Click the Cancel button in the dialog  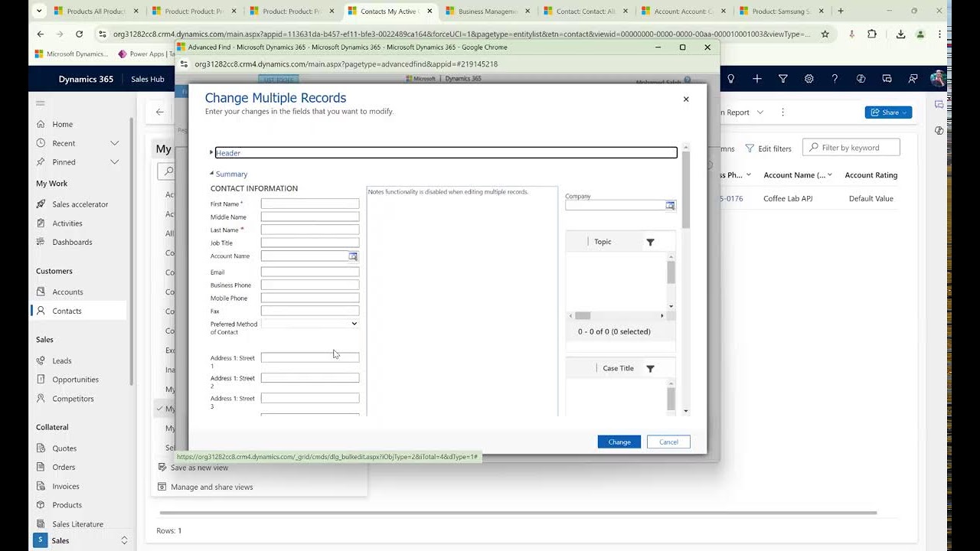pos(668,442)
